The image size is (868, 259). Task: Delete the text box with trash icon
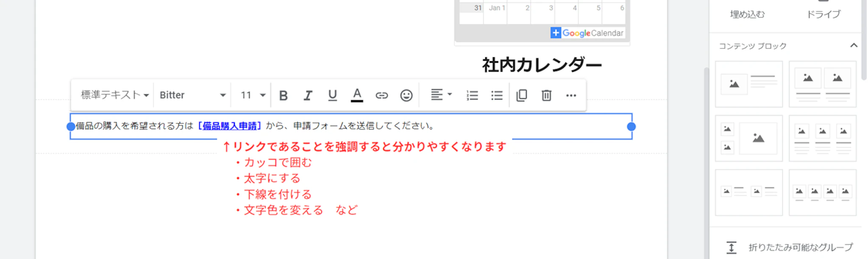pyautogui.click(x=546, y=96)
